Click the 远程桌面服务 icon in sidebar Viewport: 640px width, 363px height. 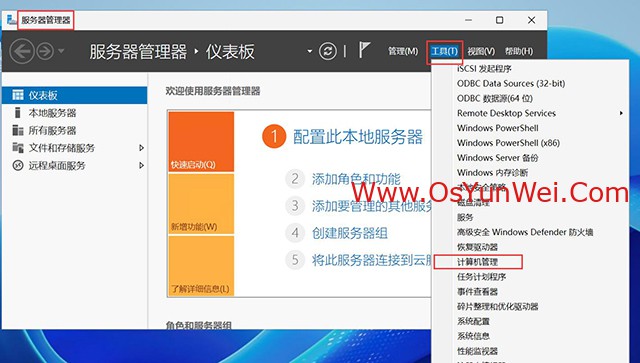tap(18, 165)
